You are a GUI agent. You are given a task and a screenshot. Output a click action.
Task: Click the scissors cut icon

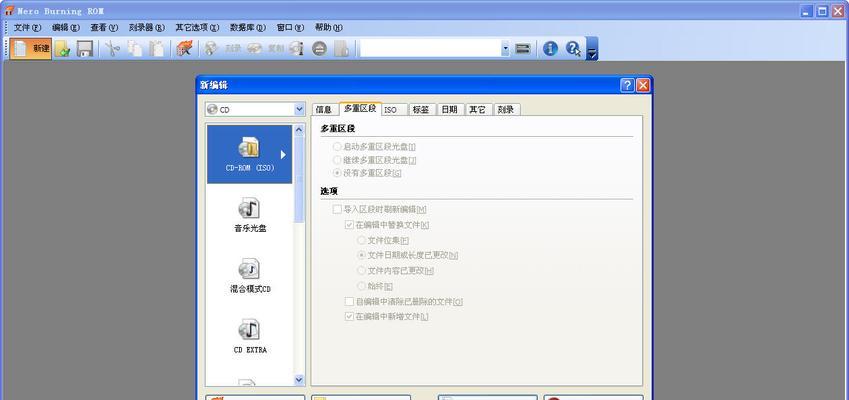[112, 49]
